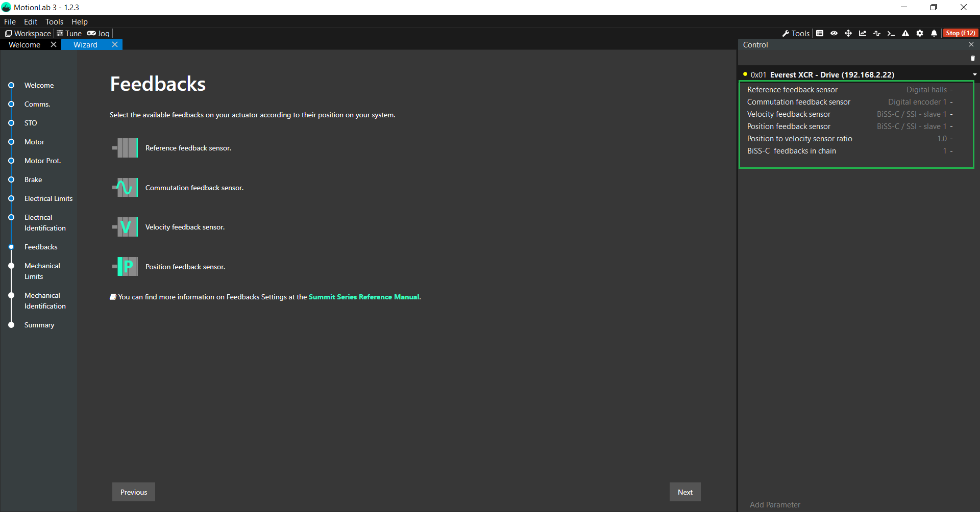Viewport: 980px width, 512px height.
Task: Select the Position feedback sensor icon
Action: coord(125,267)
